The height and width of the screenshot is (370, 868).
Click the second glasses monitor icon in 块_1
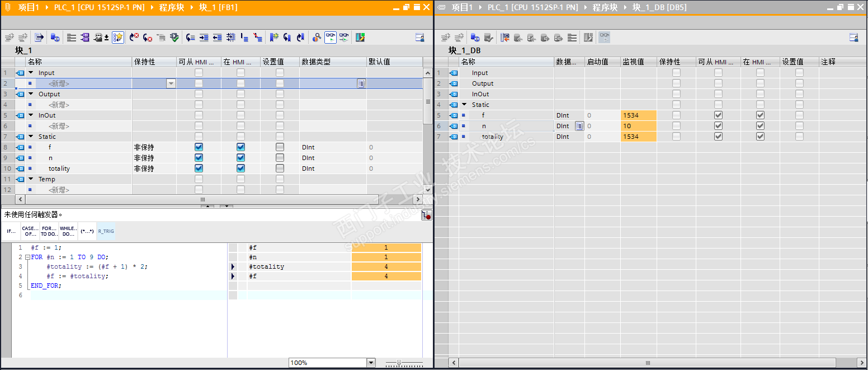coord(344,38)
